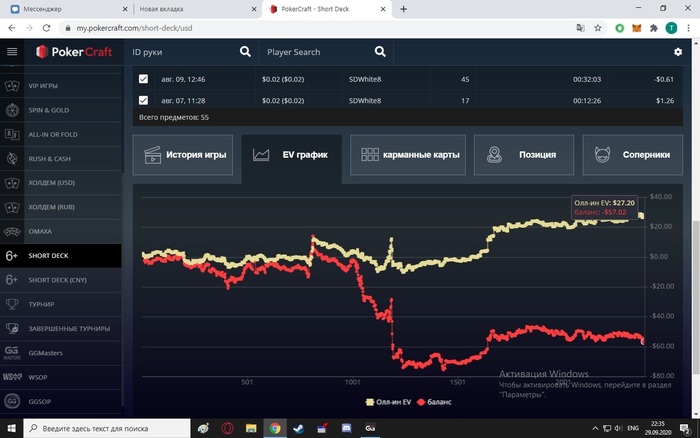Click the Windows taskbar search box
This screenshot has width=700, height=438.
pos(107,428)
